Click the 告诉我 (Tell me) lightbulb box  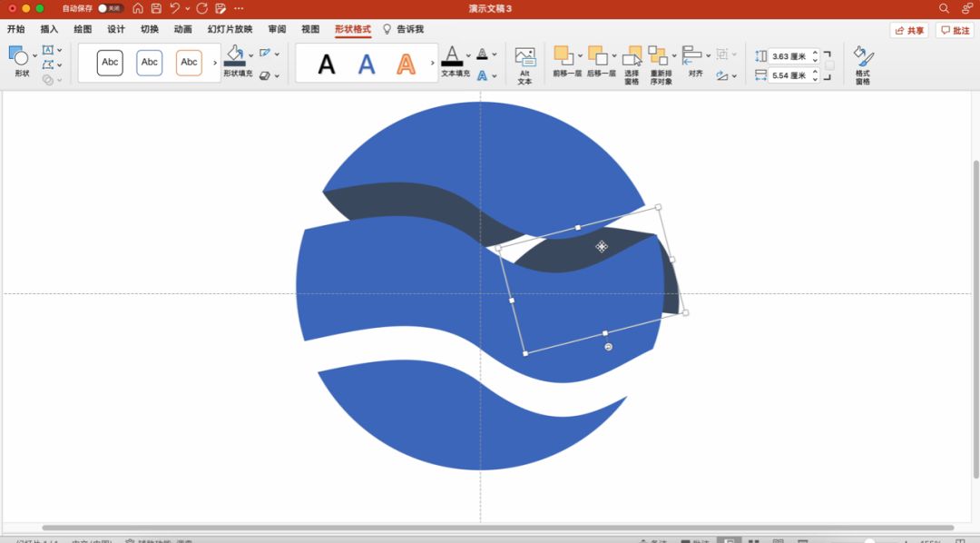pos(403,29)
